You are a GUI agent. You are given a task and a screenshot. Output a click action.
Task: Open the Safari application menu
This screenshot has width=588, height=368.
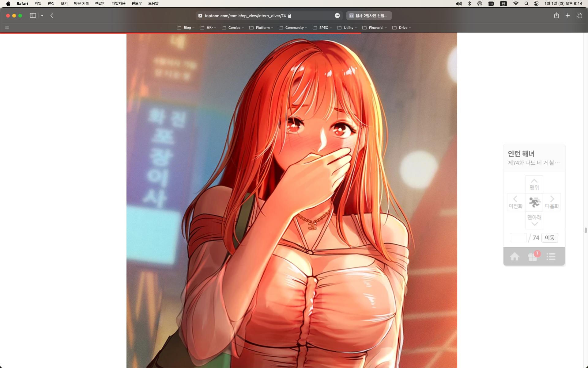(x=22, y=4)
